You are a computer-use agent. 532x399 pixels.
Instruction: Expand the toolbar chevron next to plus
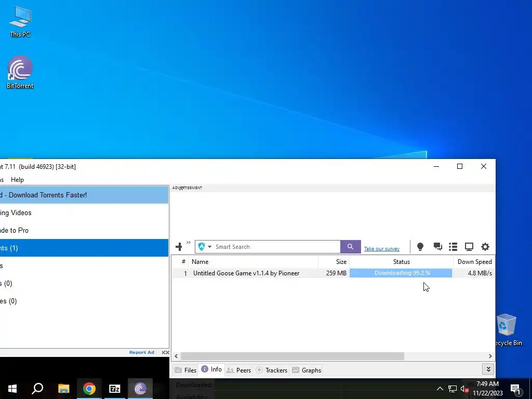pyautogui.click(x=188, y=242)
